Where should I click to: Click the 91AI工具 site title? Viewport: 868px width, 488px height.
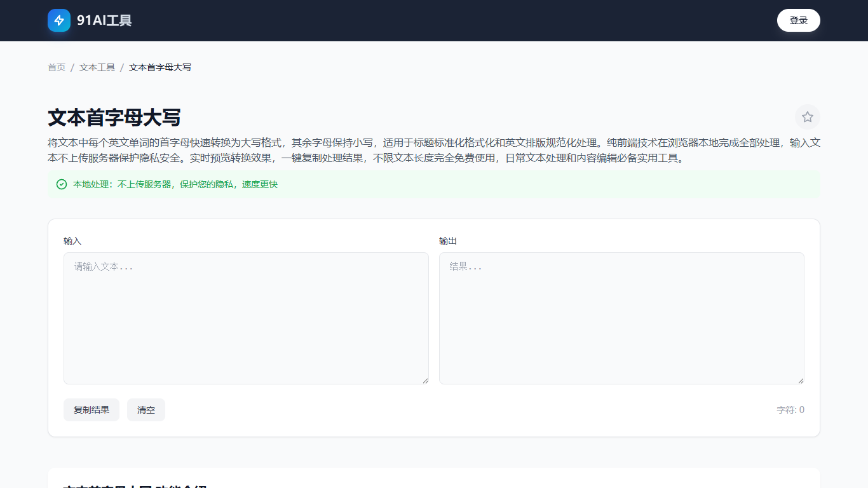click(x=104, y=20)
